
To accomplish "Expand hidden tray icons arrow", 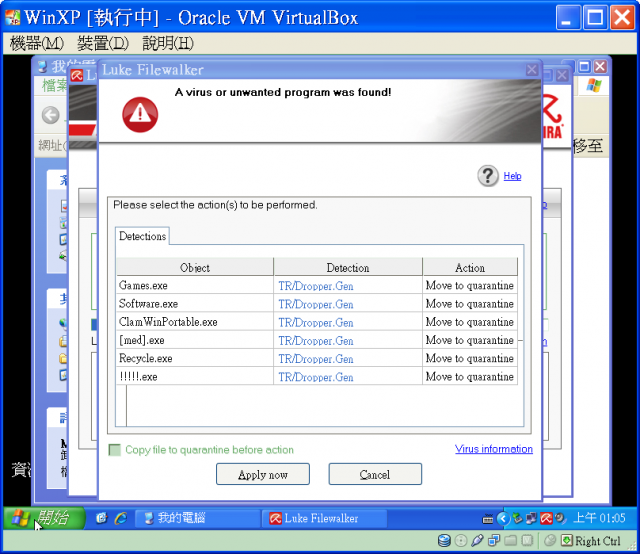I will tap(503, 518).
